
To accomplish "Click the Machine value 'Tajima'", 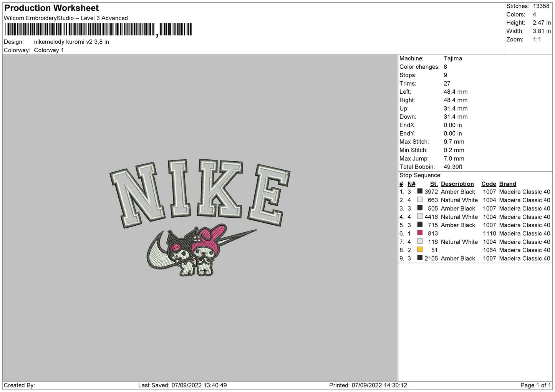I will coord(453,58).
